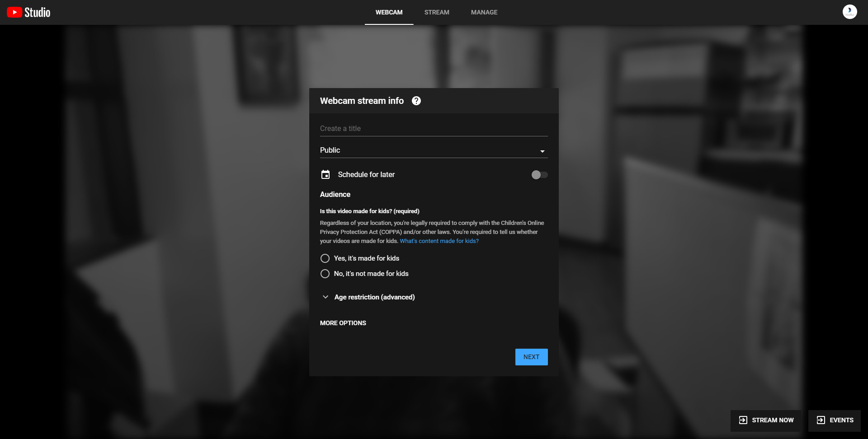Viewport: 868px width, 439px height.
Task: Expand Age restriction (advanced) section
Action: click(x=368, y=297)
